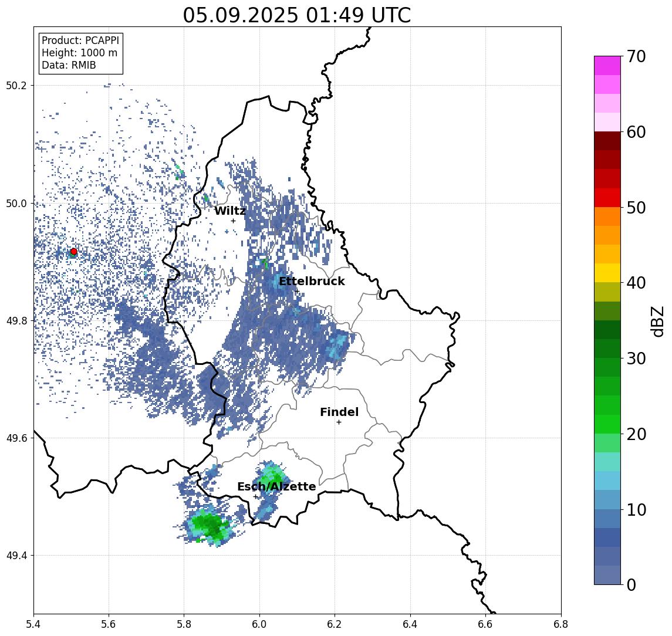
Task: Click the colorbar tick label 0
Action: (632, 584)
